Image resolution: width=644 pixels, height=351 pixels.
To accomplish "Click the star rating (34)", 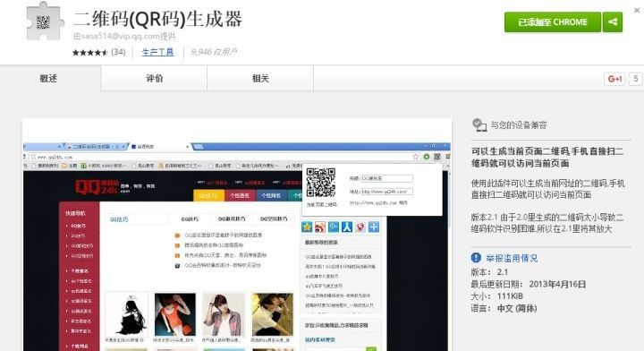I will [99, 52].
